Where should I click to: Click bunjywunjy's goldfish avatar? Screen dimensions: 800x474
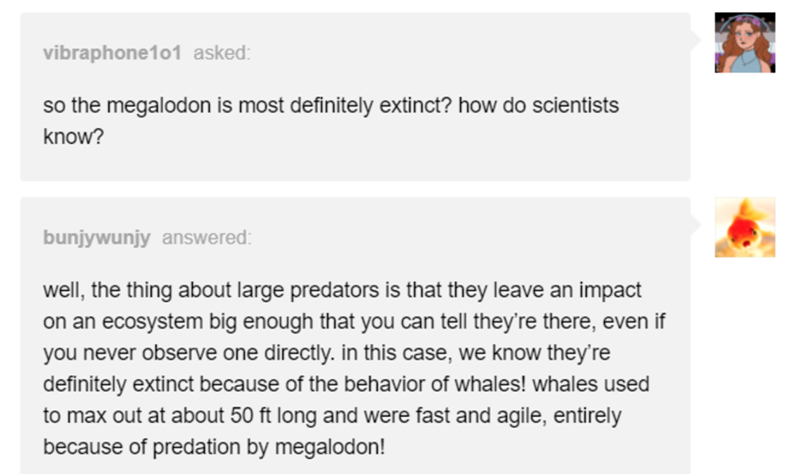click(x=745, y=227)
